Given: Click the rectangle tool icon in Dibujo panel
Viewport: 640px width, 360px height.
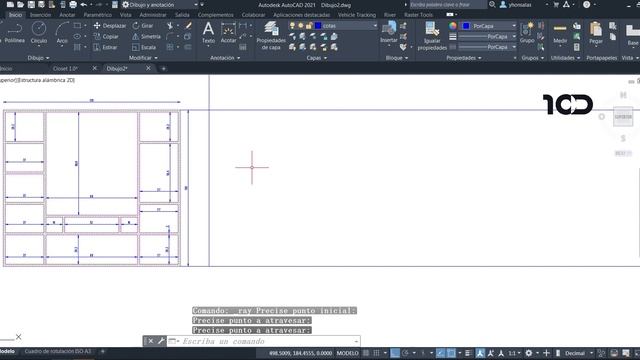Looking at the screenshot, I should pyautogui.click(x=77, y=25).
